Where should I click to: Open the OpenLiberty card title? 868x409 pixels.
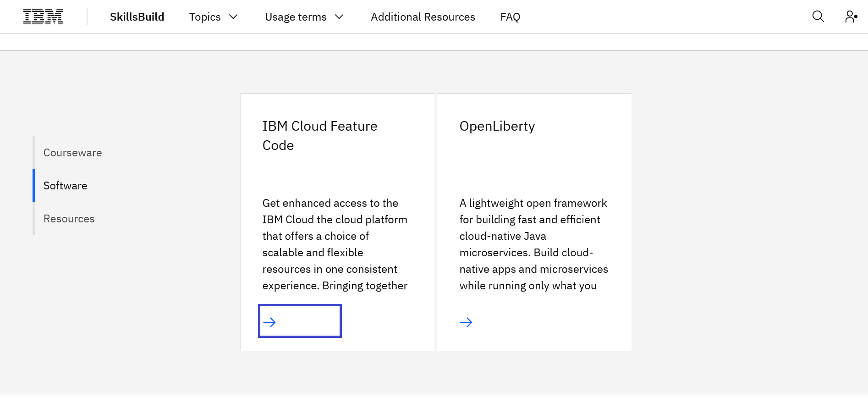click(x=497, y=126)
